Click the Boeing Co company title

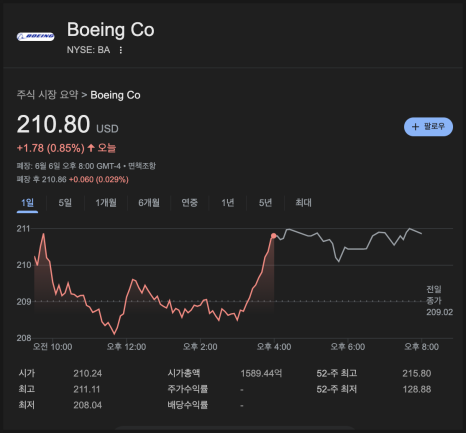click(111, 30)
